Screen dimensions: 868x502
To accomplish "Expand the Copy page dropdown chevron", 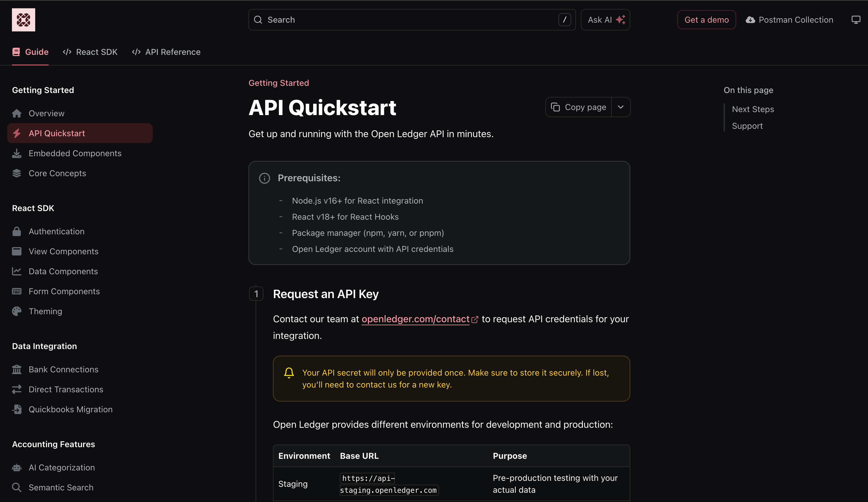I will [x=621, y=107].
